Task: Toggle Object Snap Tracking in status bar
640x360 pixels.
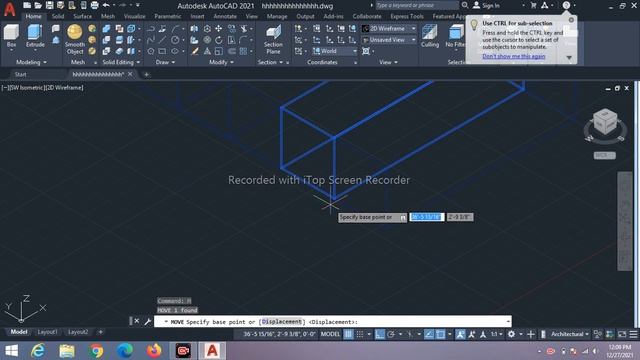Action: (x=429, y=334)
